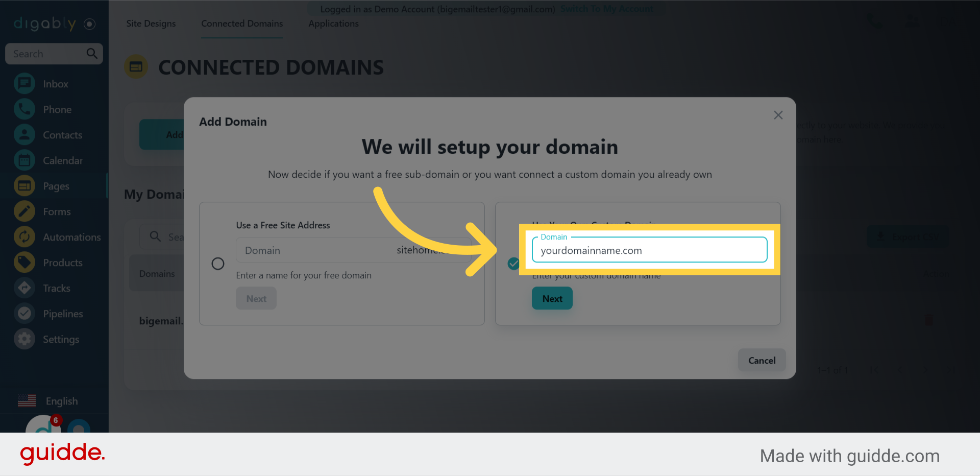The height and width of the screenshot is (476, 980).
Task: Click Switch To My Account link
Action: tap(607, 9)
